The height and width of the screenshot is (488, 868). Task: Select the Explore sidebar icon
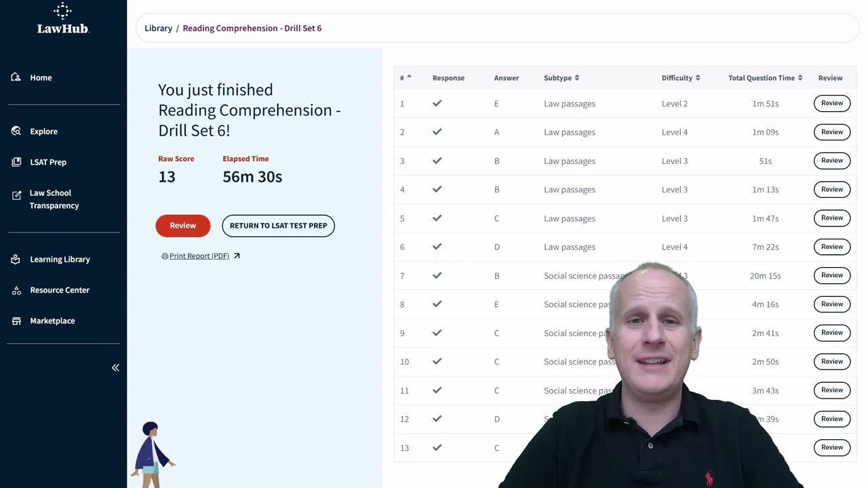point(16,131)
